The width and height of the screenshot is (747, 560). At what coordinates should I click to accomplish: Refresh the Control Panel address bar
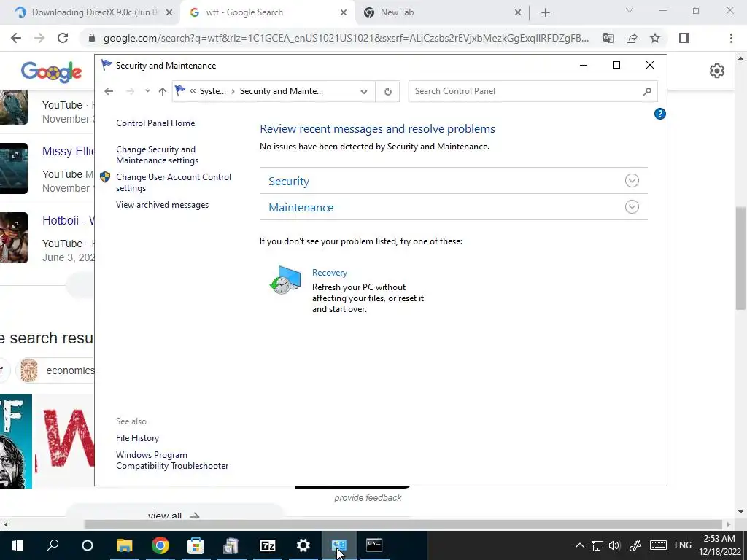(388, 91)
